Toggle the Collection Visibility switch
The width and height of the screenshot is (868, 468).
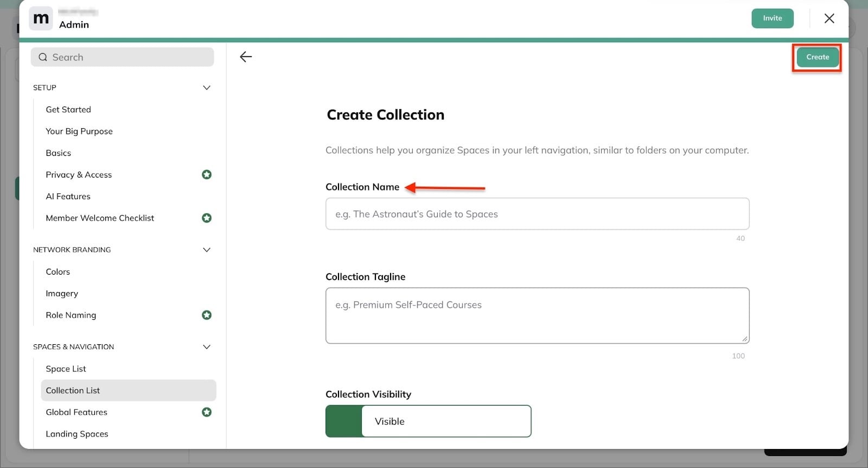click(x=428, y=421)
